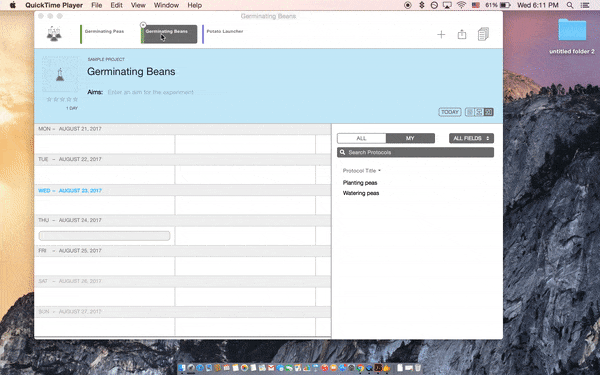This screenshot has height=375, width=600.
Task: Select the SAT August 26, 2017 header
Action: coord(183,281)
